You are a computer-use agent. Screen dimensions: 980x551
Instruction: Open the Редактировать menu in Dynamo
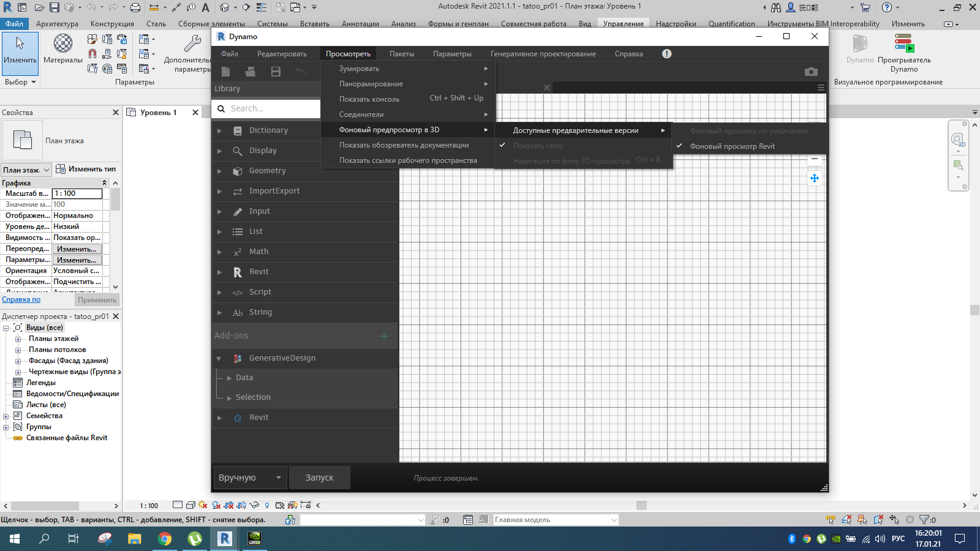pos(282,54)
